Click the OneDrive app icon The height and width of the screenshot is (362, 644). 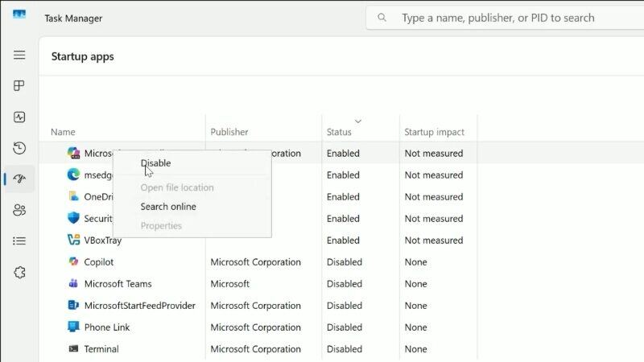click(73, 196)
